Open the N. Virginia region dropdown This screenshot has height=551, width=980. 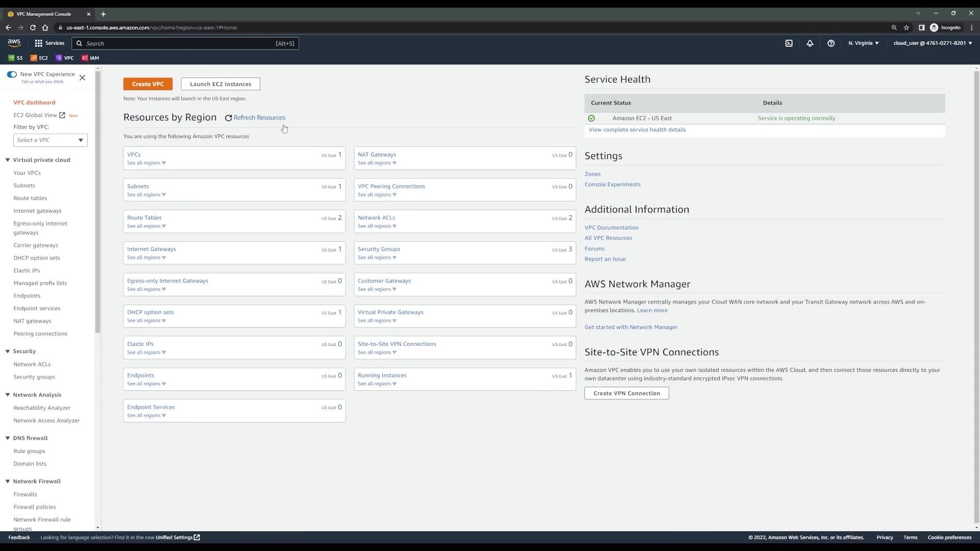[x=863, y=43]
